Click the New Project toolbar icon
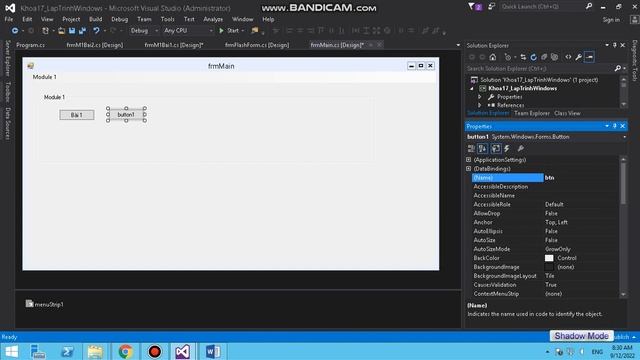This screenshot has height=360, width=640. (x=45, y=31)
